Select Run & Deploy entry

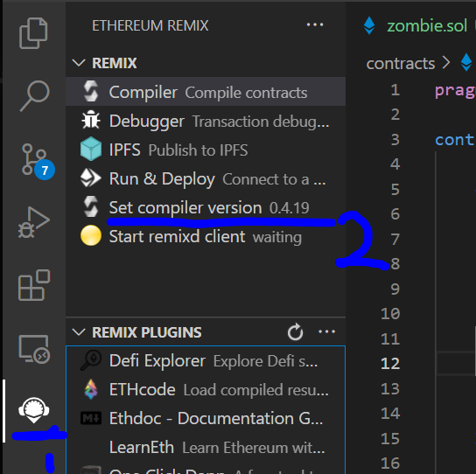click(x=206, y=178)
